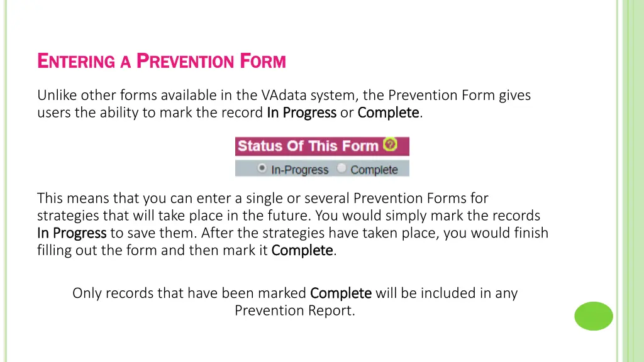Image resolution: width=644 pixels, height=362 pixels.
Task: Click the Status Of This Form header
Action: [x=322, y=146]
